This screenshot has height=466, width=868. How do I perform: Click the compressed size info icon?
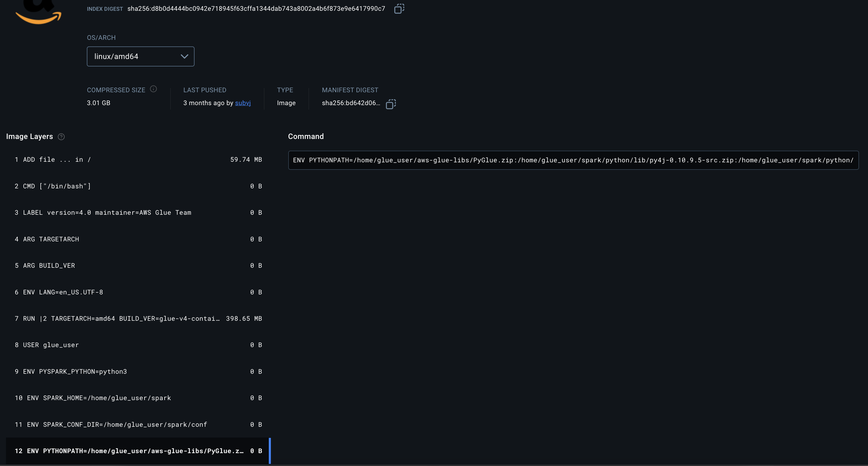[x=153, y=89]
